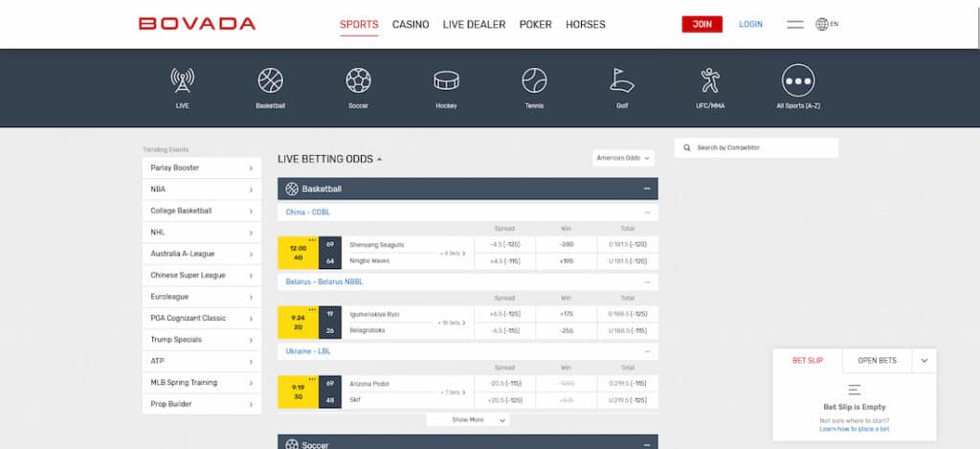
Task: Switch to the POKER tab
Action: pyautogui.click(x=536, y=24)
